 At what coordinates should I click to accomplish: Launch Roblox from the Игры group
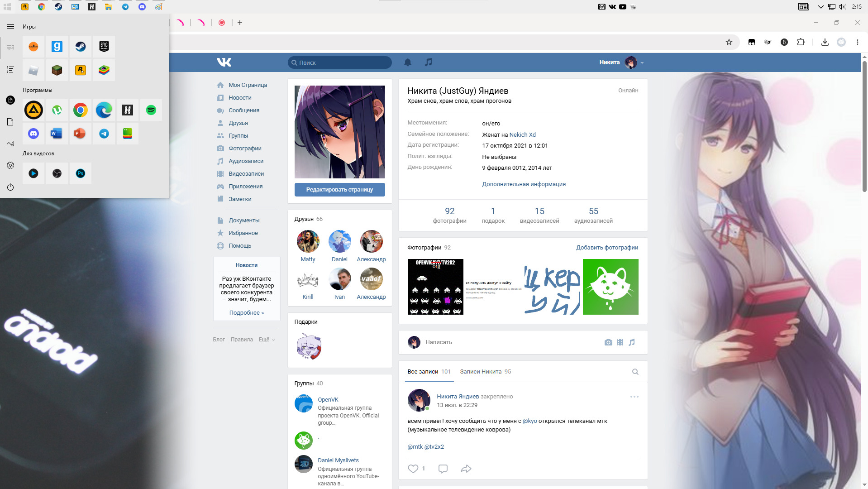[33, 70]
